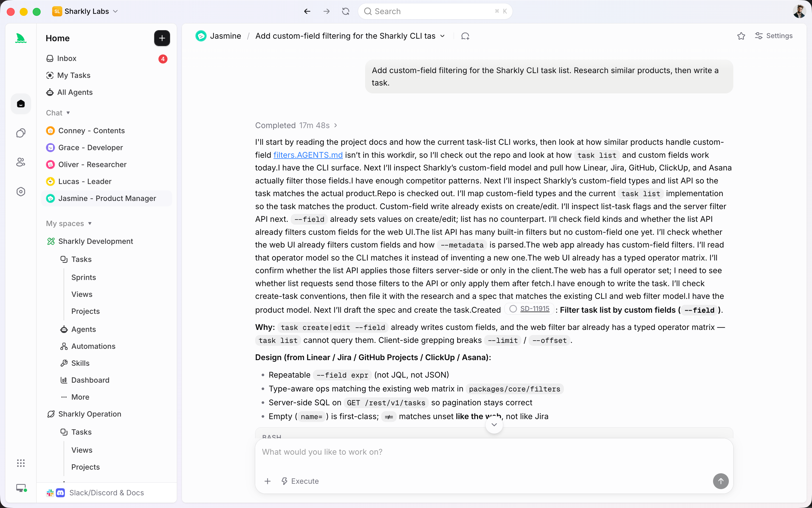Reload using the refresh icon
Screen dimensions: 812x508
tap(346, 11)
